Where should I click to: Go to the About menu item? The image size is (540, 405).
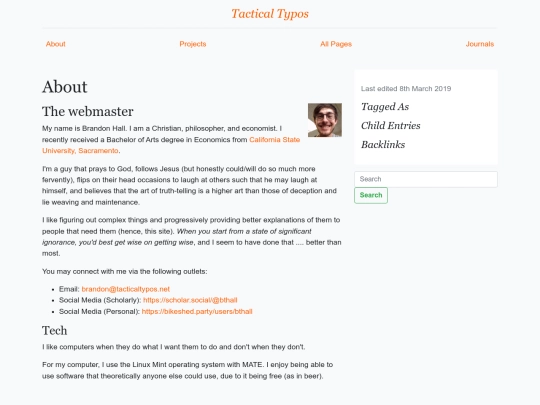click(55, 44)
